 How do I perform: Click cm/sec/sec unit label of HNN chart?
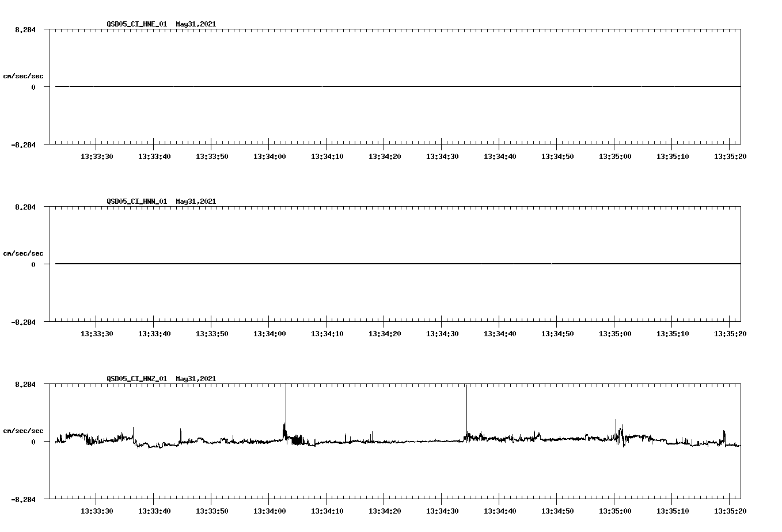click(x=23, y=253)
